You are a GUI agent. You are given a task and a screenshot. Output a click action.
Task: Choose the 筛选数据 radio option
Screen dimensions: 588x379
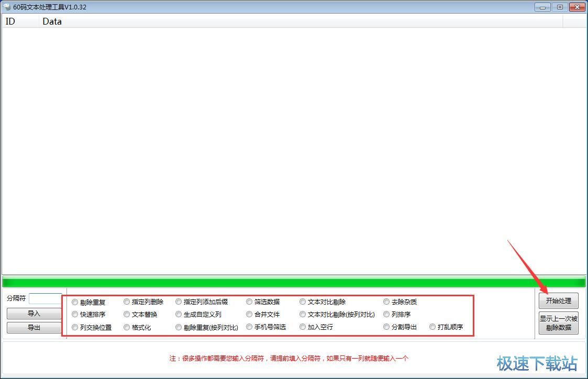(x=249, y=302)
